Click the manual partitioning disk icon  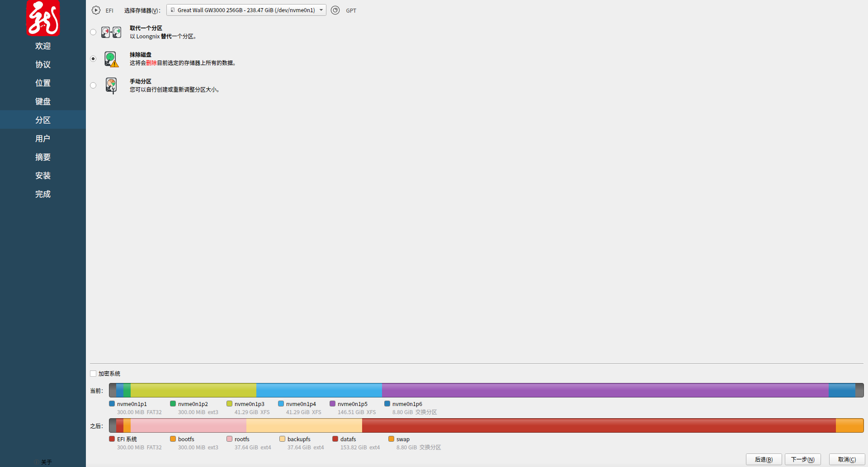click(111, 85)
